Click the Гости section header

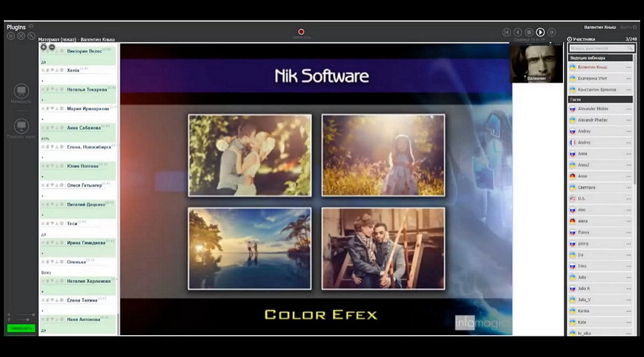[600, 100]
